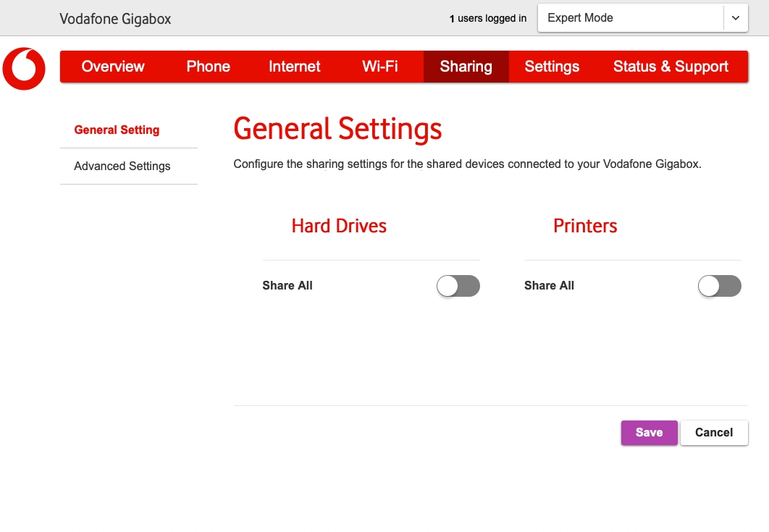The image size is (769, 532).
Task: Open Advanced Settings from the sidebar
Action: (x=122, y=166)
